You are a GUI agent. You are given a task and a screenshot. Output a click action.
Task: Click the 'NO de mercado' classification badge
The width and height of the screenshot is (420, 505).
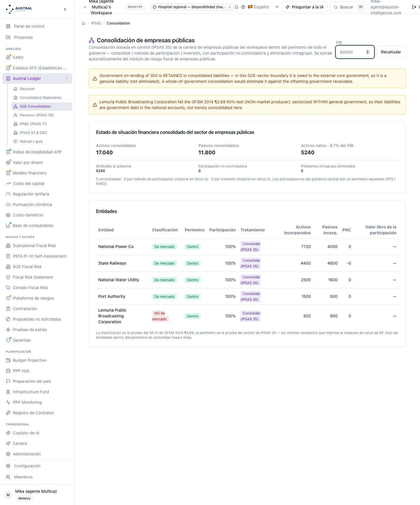160,316
